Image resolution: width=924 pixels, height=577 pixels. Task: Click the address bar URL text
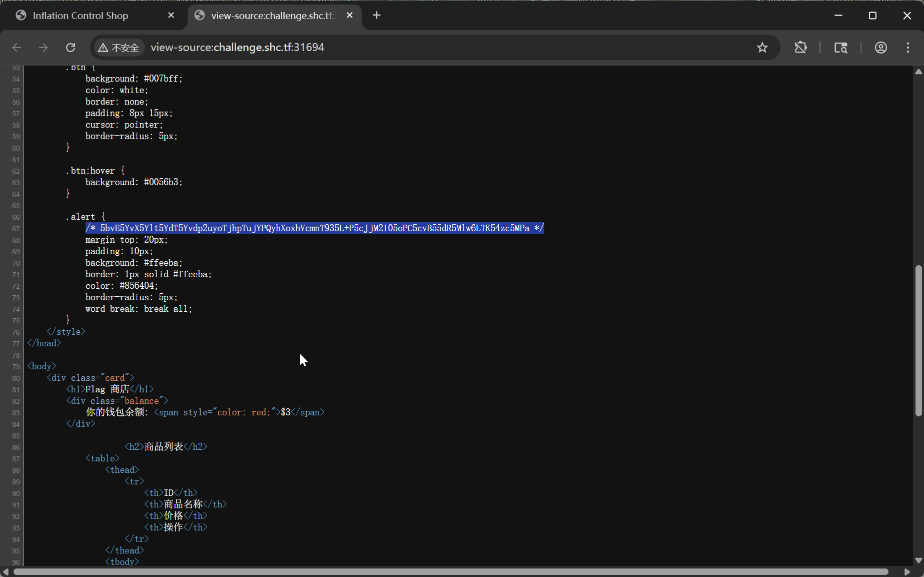[x=237, y=48]
